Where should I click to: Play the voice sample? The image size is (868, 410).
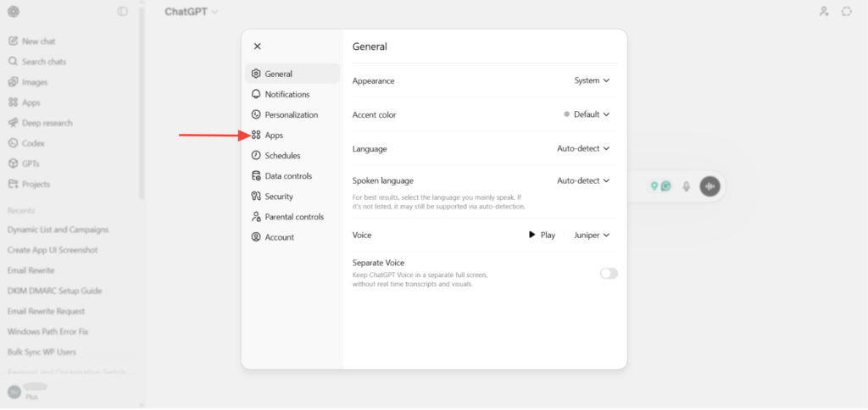point(542,235)
